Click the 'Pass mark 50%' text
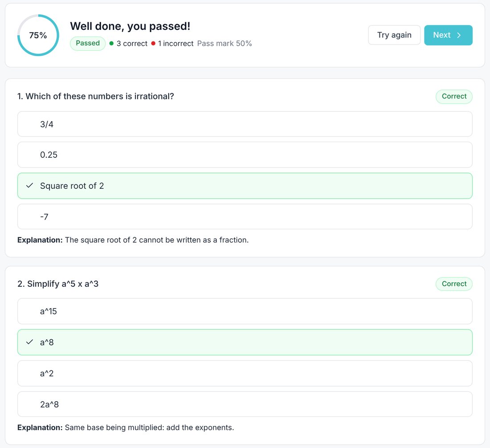The image size is (490, 448). [225, 44]
